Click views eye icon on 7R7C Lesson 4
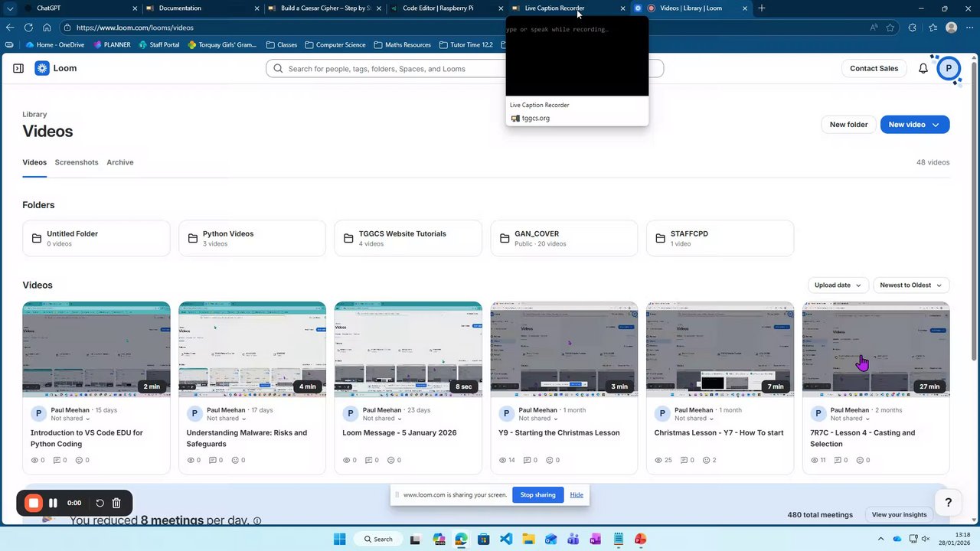Image resolution: width=980 pixels, height=551 pixels. tap(815, 460)
